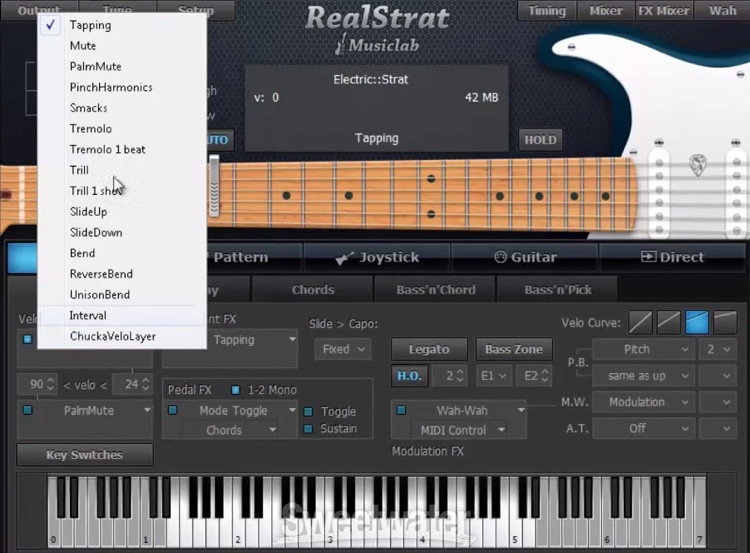The height and width of the screenshot is (553, 750).
Task: Choose PinchHarmonics from the articulation menu
Action: [x=111, y=87]
